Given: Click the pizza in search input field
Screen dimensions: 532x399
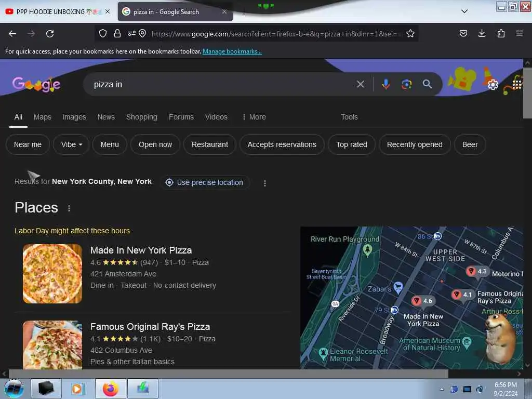Looking at the screenshot, I should point(220,84).
